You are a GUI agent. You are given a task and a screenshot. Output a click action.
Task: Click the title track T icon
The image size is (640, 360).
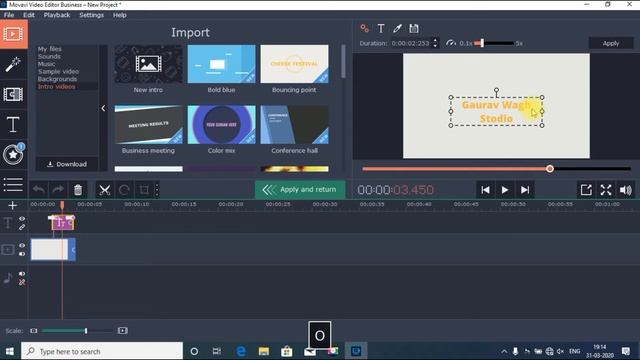[8, 223]
